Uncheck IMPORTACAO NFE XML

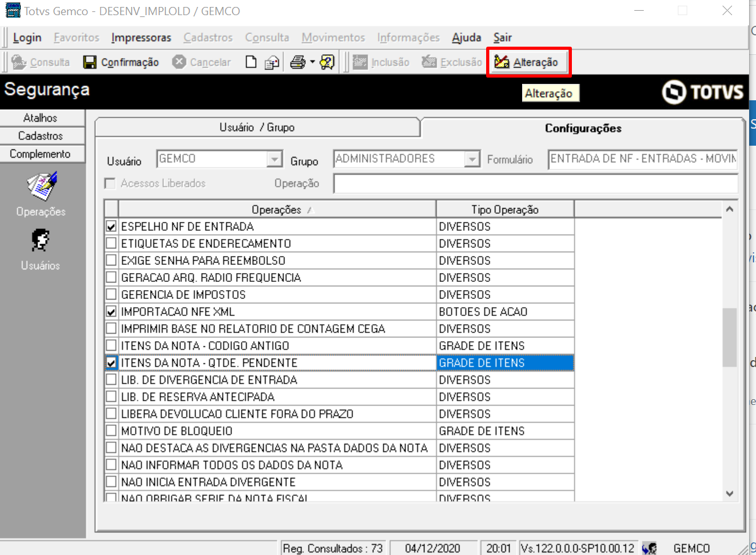pos(112,312)
